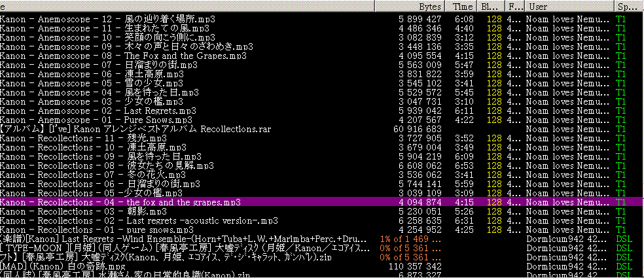Click the '3 082 839' bytes value
Image resolution: width=644 pixels, height=278 pixels.
coord(420,37)
